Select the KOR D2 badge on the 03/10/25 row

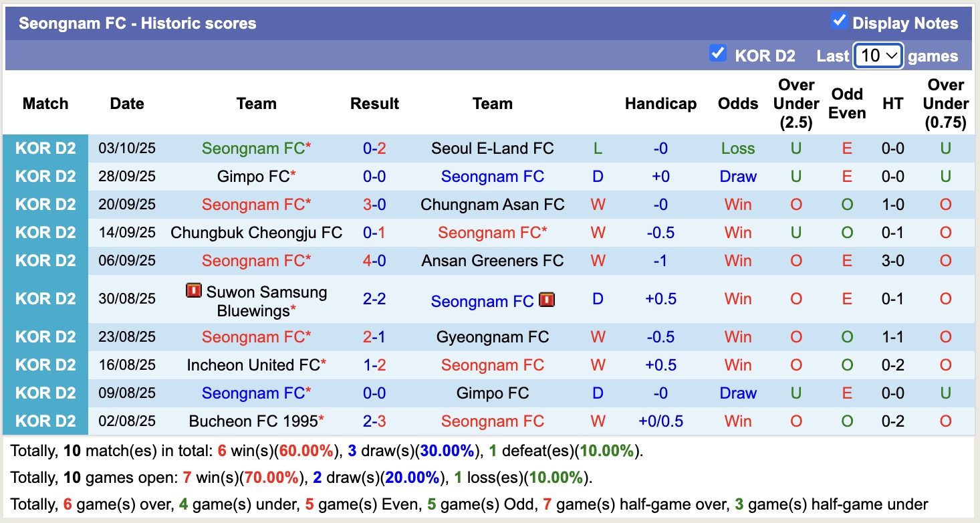click(45, 148)
